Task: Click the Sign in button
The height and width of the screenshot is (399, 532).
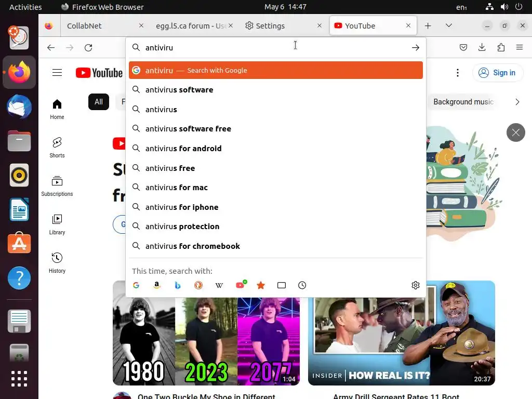Action: click(497, 73)
